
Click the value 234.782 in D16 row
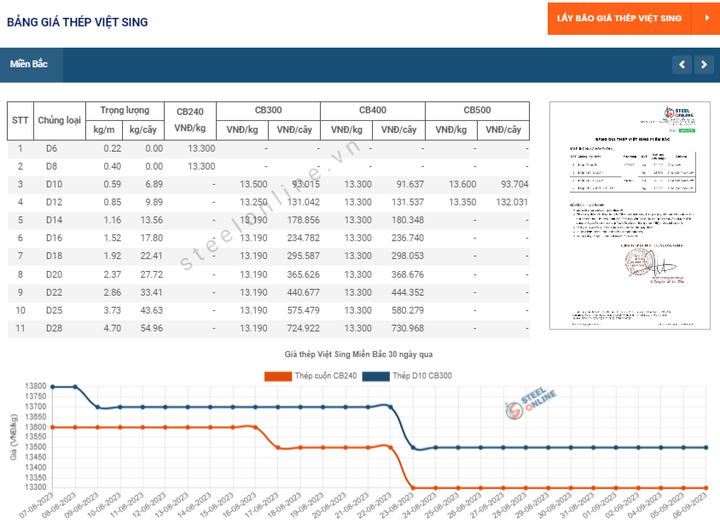(x=304, y=238)
